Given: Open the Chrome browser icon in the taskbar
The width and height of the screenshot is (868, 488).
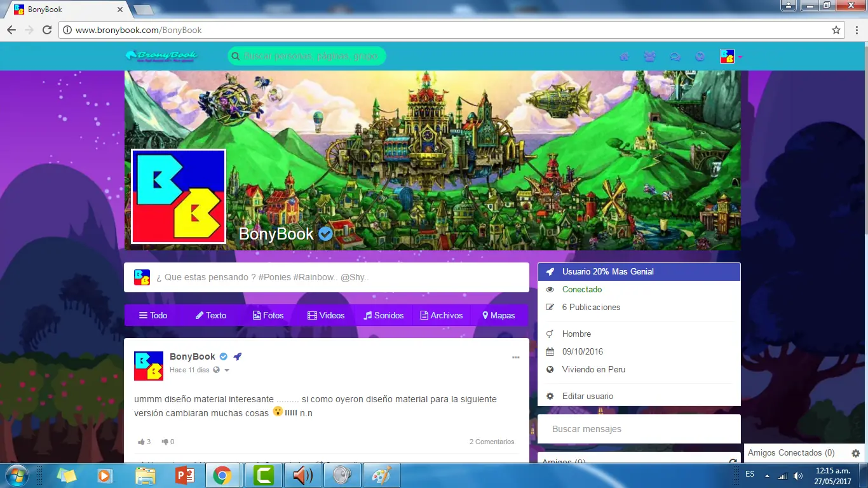Looking at the screenshot, I should tap(222, 475).
